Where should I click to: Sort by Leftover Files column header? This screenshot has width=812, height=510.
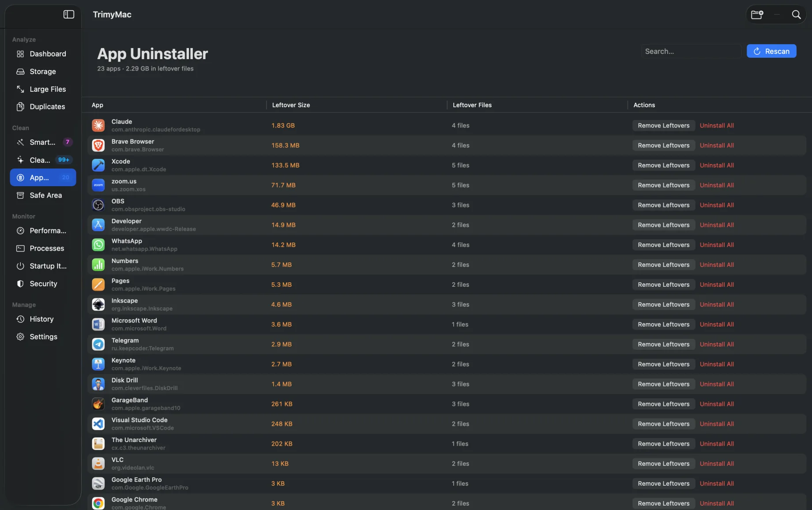[x=472, y=105]
